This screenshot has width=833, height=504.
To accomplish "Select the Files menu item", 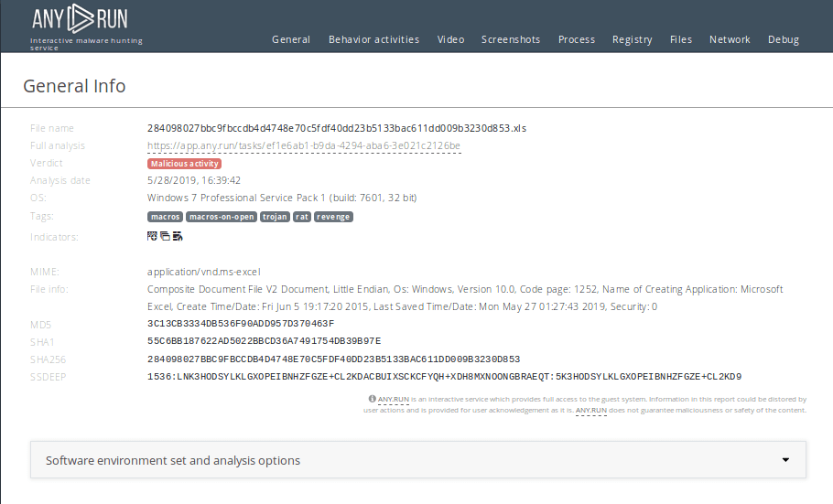I will point(681,39).
